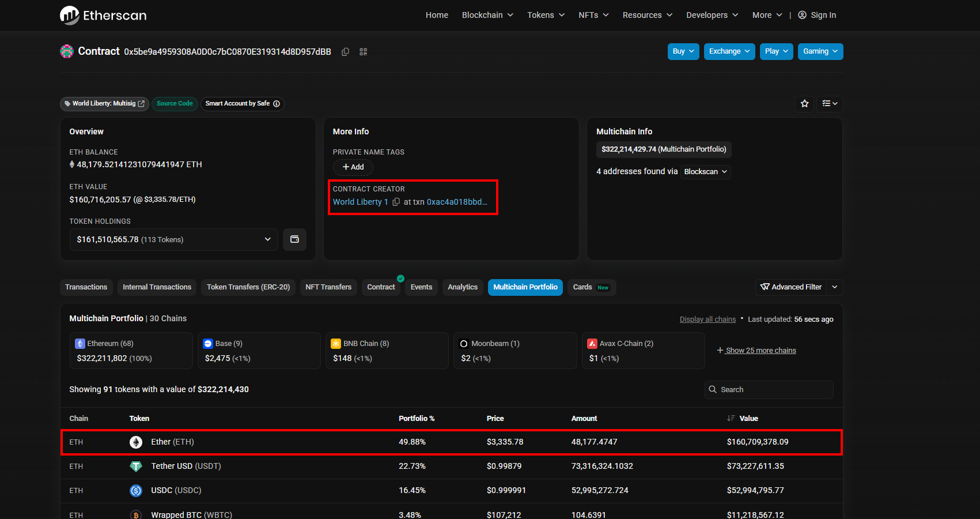Open the Sign In account icon
This screenshot has width=980, height=519.
[x=802, y=15]
